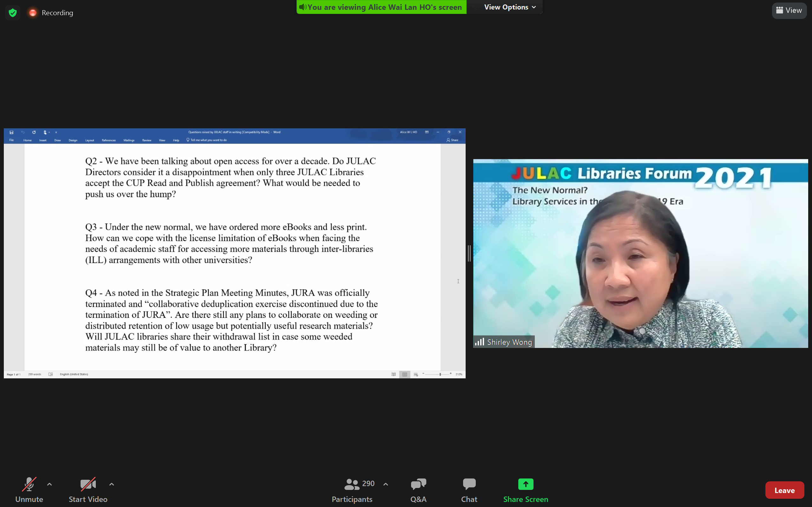
Task: Click the green encryption shield icon
Action: pos(13,13)
